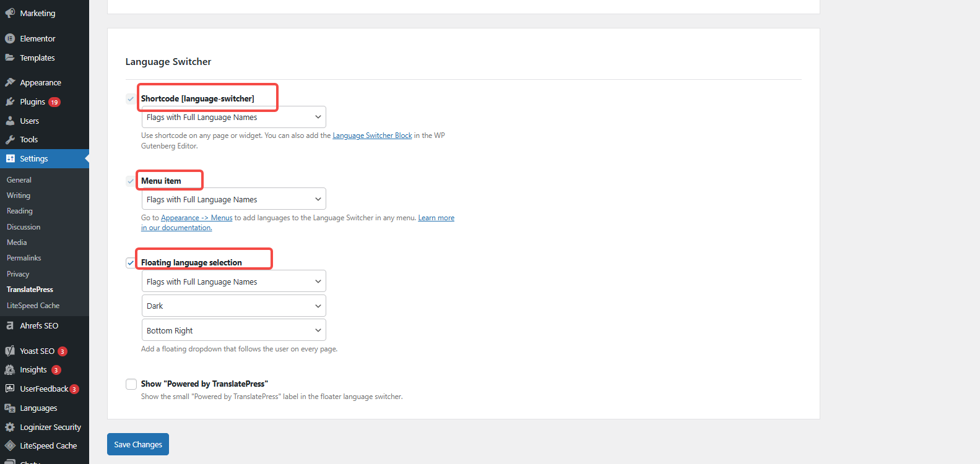Click the Yoast SEO icon
Screen dimensions: 980x464
click(x=10, y=351)
